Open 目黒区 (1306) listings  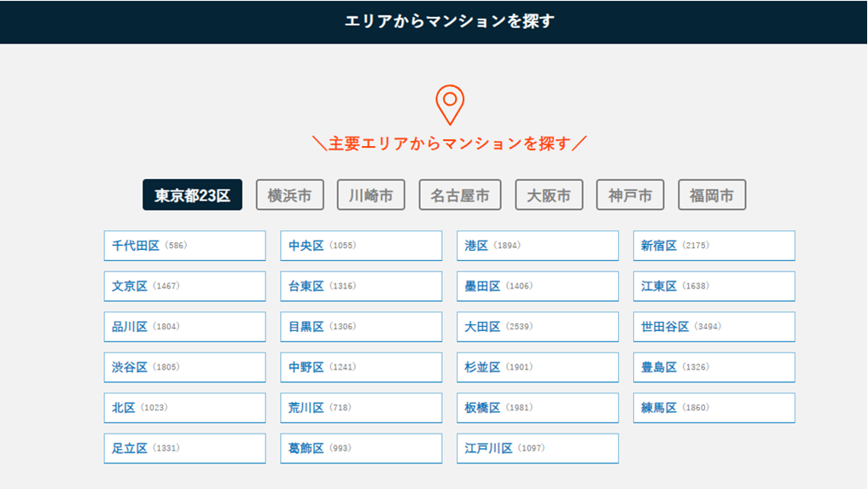(361, 327)
